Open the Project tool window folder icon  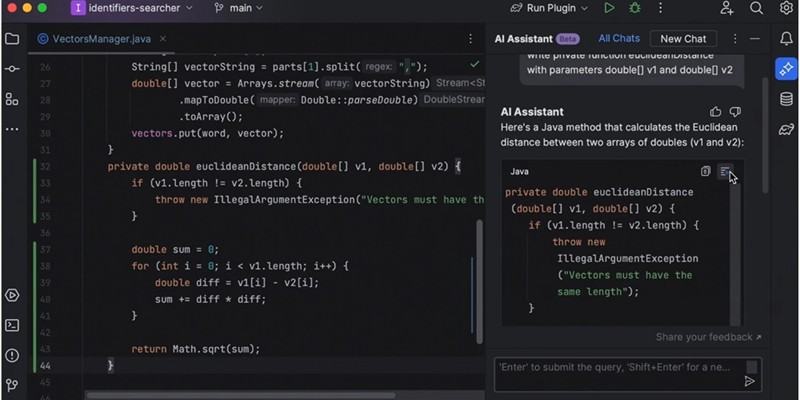(12, 39)
